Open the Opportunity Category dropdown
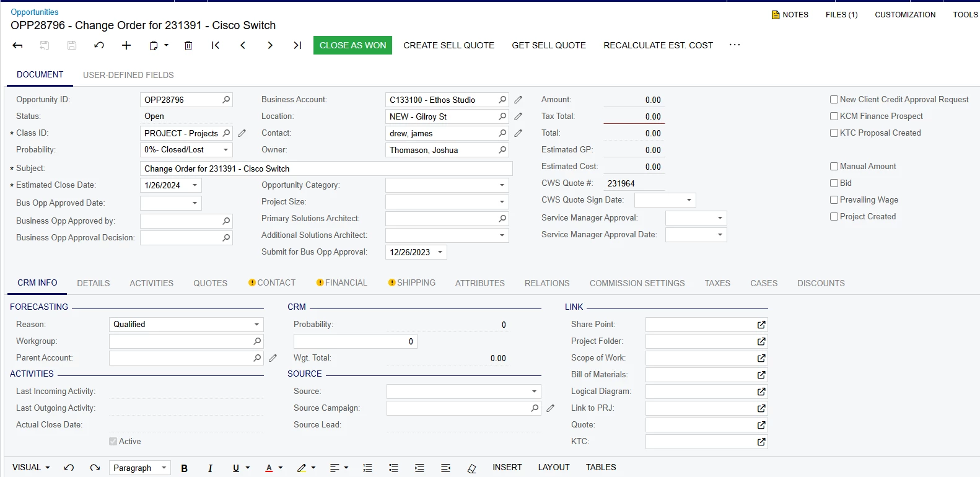Screen dimensions: 980x477 (502, 185)
